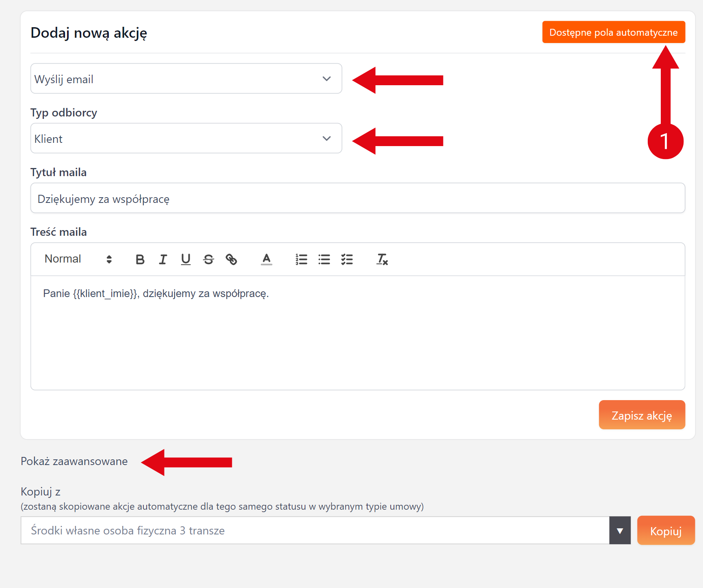
Task: Insert a bulleted list
Action: (324, 259)
